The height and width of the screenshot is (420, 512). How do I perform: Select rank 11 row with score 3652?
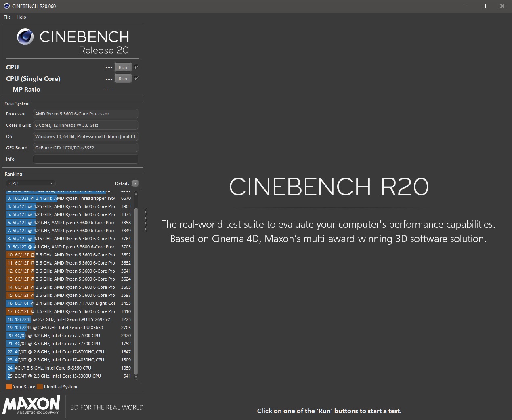point(69,263)
